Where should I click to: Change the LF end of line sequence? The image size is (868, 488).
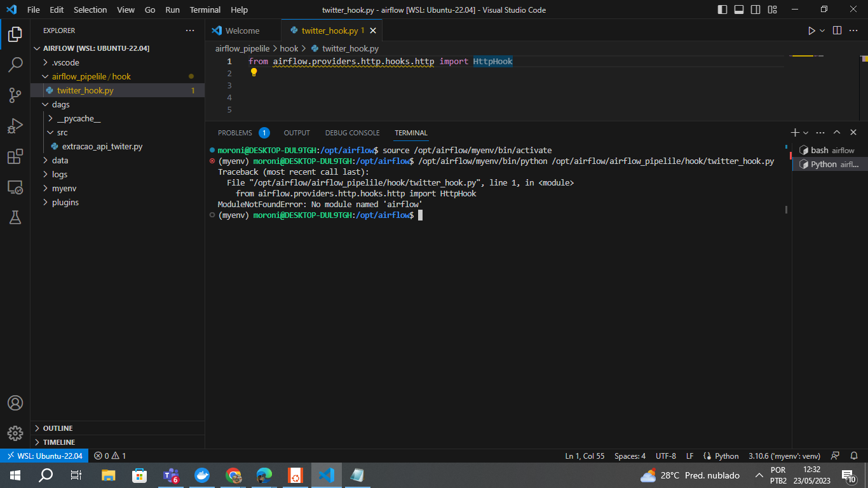pos(689,456)
